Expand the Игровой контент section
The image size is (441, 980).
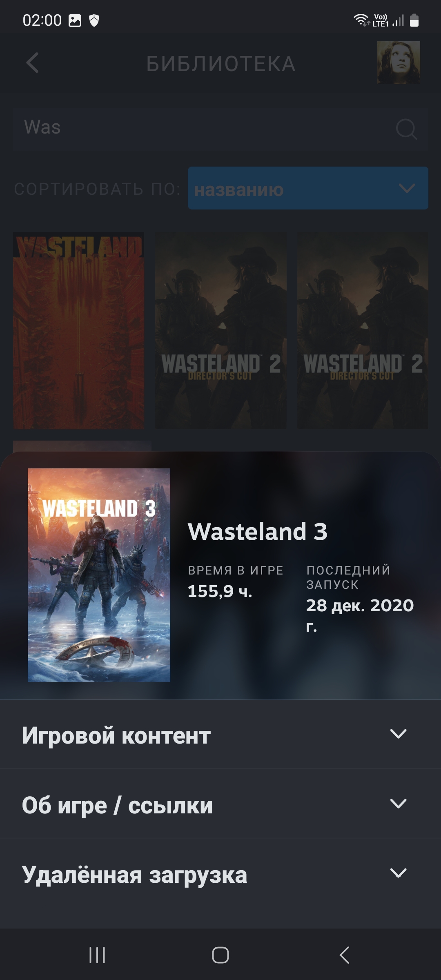(220, 734)
